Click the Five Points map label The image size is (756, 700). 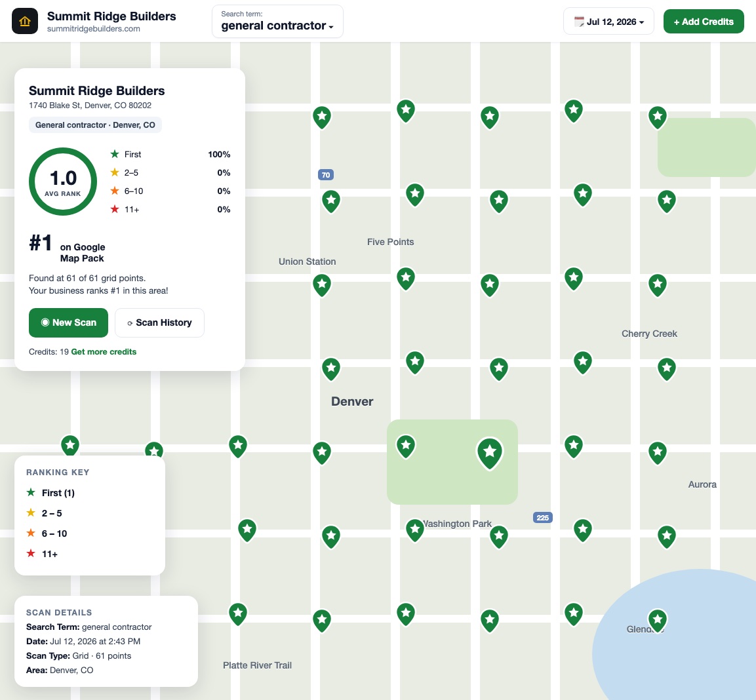(391, 242)
